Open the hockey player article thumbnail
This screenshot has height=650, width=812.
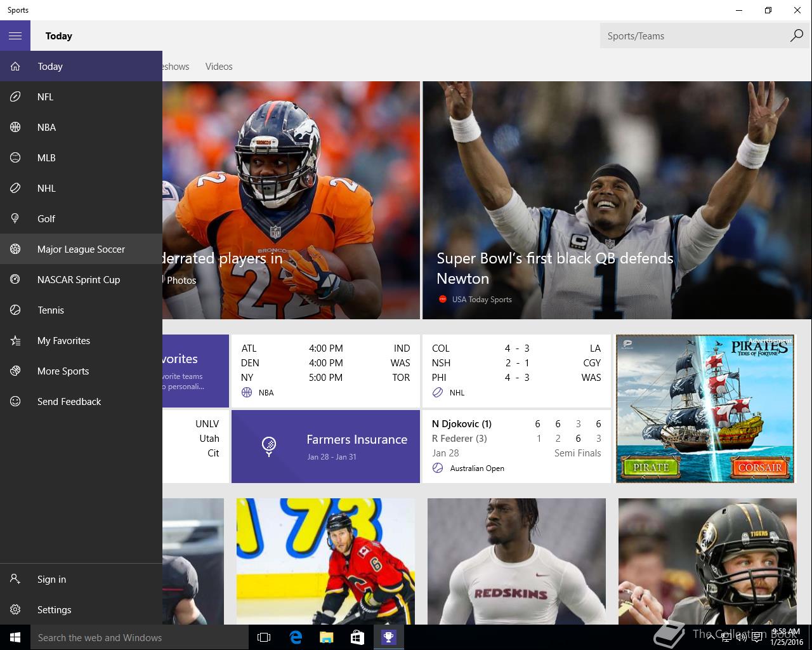[325, 561]
